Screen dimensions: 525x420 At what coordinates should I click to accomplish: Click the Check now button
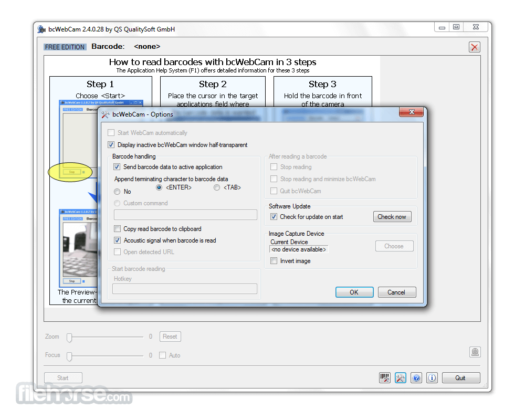392,217
